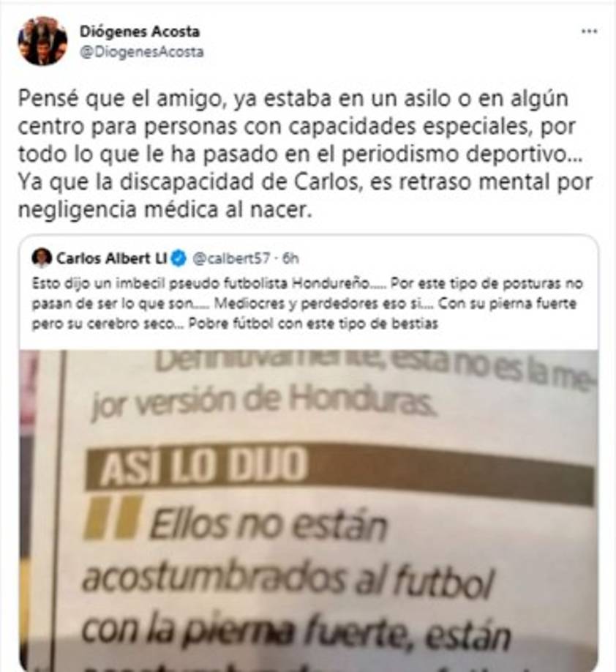Click the quoted tweet text about Hondureño
This screenshot has width=616, height=672.
tap(307, 304)
